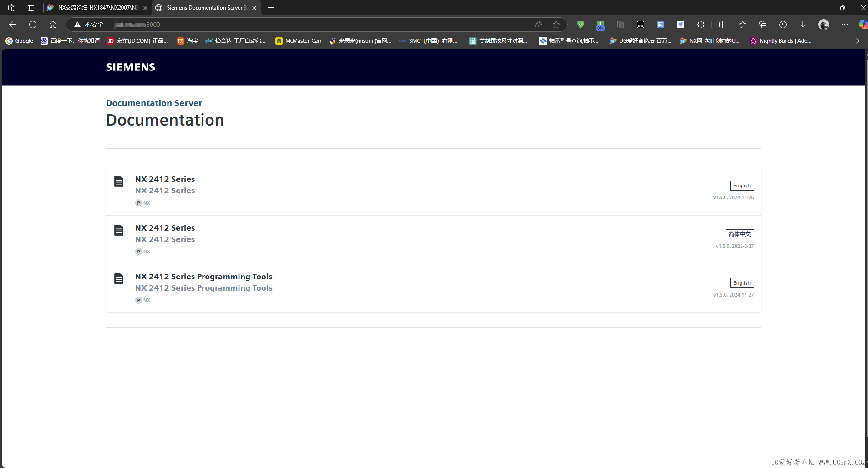Click document icon of Programming Tools entry

pos(119,279)
